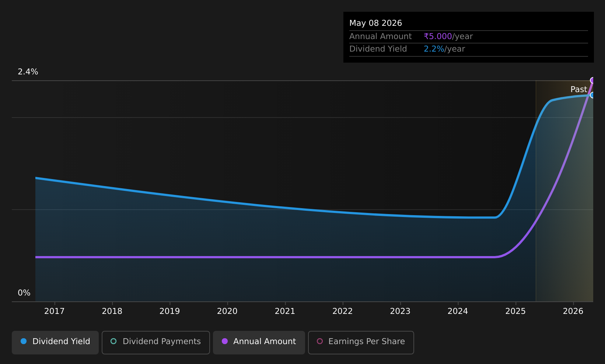Viewport: 605px width, 364px height.
Task: Click the 2021 x-axis label
Action: (x=285, y=311)
